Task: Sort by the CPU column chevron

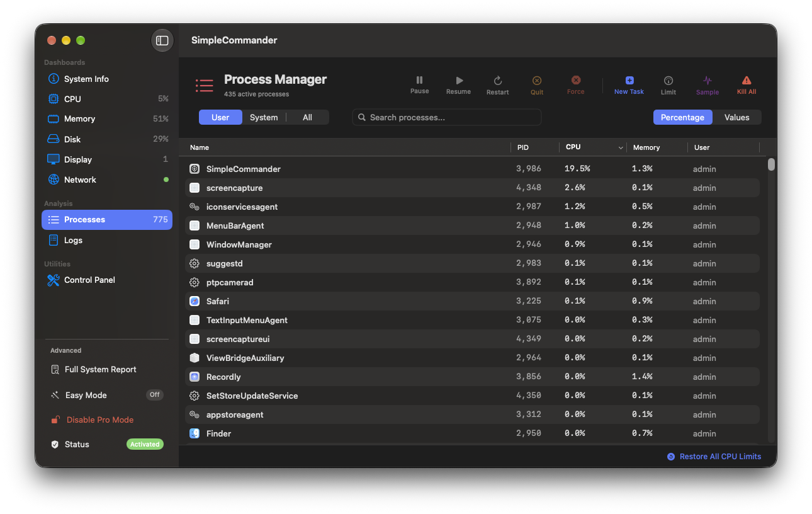Action: (x=621, y=147)
